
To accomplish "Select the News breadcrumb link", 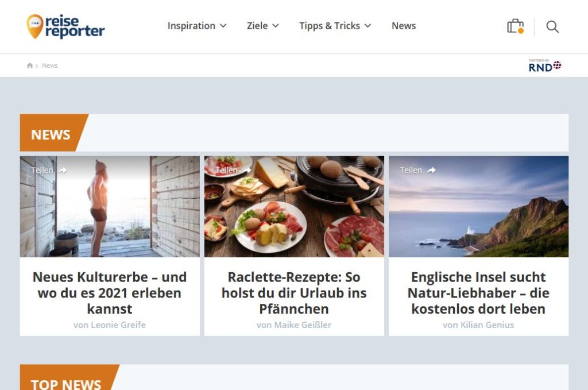I will [49, 65].
